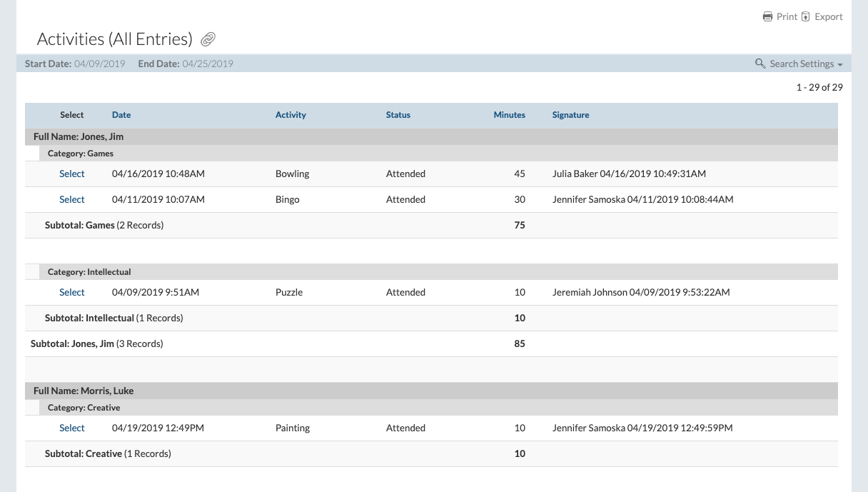Sort by the Date column header
This screenshot has width=868, height=492.
(x=121, y=115)
